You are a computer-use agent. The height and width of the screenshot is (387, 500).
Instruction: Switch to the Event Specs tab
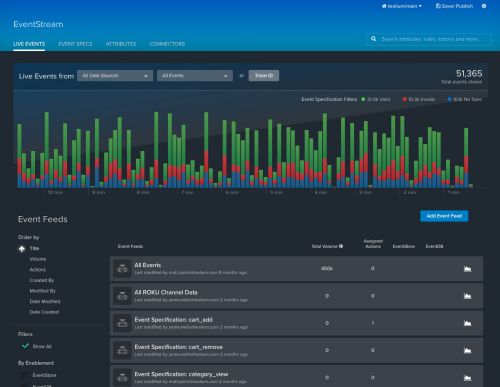pos(75,44)
